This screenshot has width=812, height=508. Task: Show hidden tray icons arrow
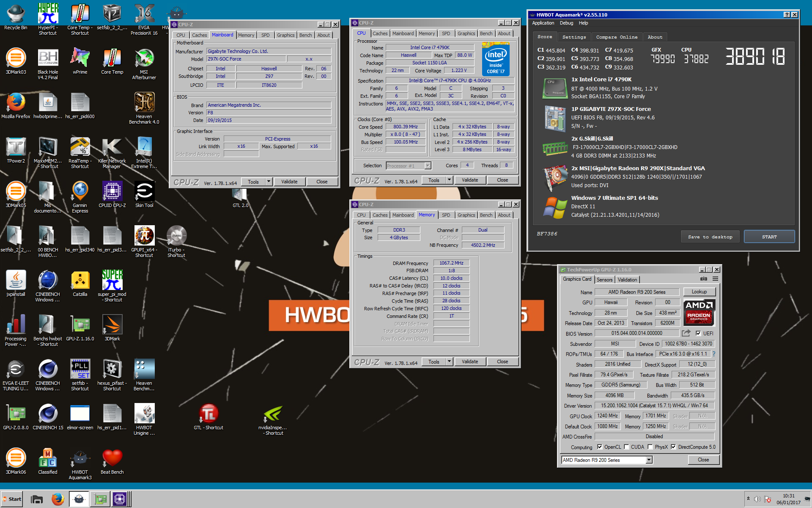[748, 499]
